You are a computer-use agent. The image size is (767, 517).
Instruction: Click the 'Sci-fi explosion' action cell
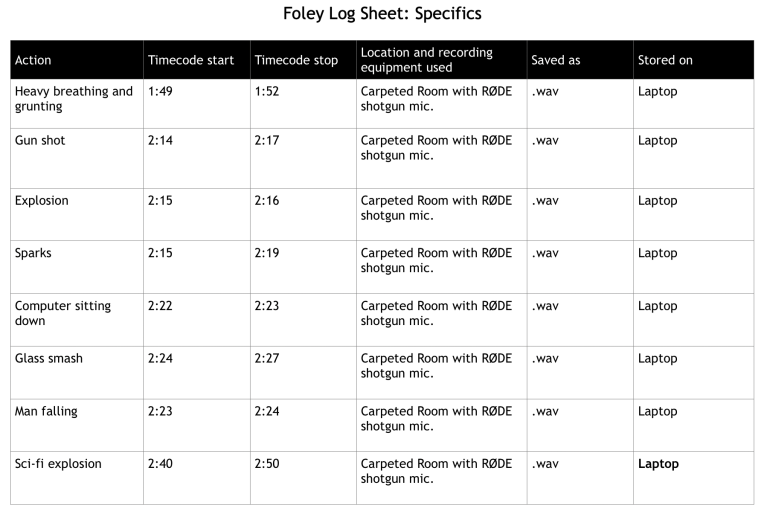[58, 464]
